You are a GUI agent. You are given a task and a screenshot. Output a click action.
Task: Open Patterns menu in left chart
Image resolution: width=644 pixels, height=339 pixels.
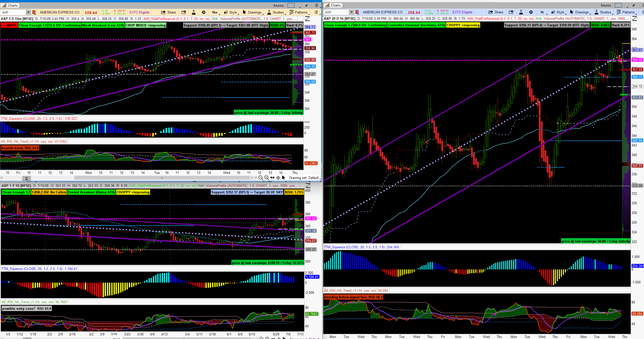tap(299, 12)
